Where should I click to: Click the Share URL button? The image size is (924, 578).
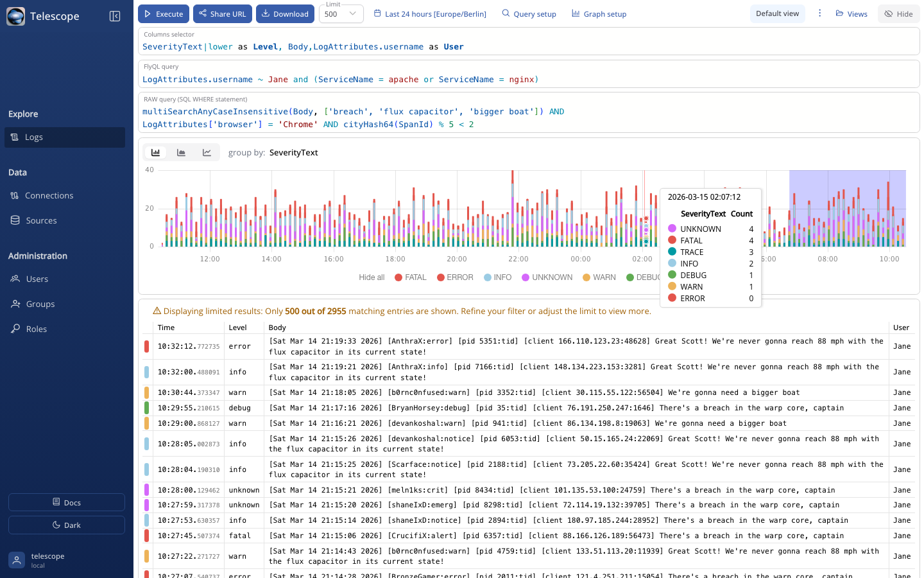coord(223,13)
